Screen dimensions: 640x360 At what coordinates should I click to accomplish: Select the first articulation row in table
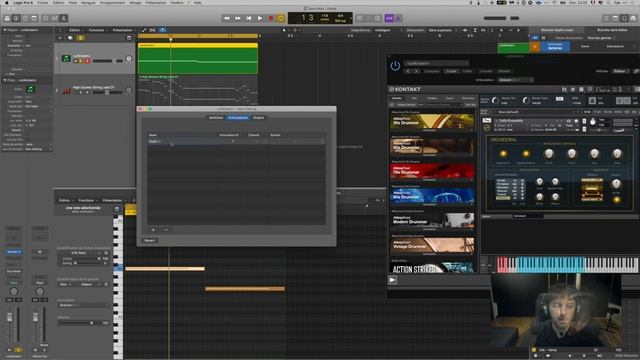pyautogui.click(x=236, y=141)
